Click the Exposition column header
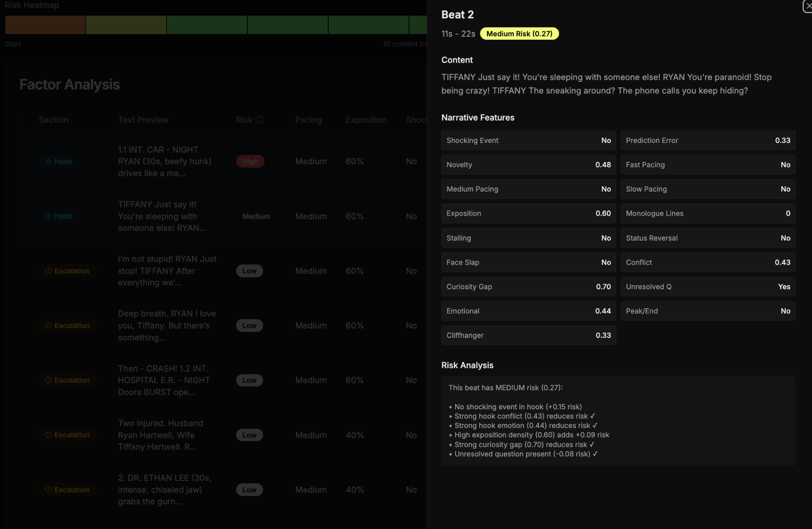Viewport: 812px width, 529px height. point(366,120)
